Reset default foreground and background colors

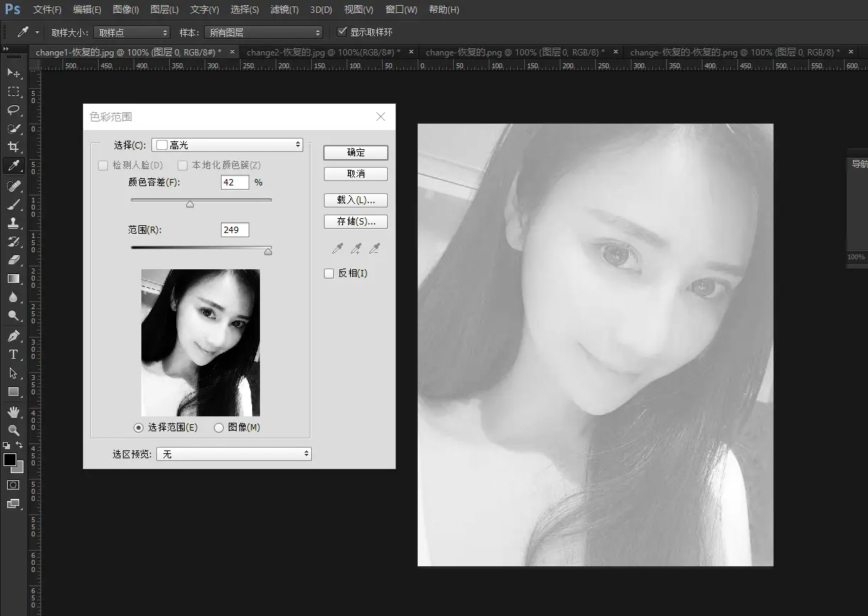tap(6, 445)
